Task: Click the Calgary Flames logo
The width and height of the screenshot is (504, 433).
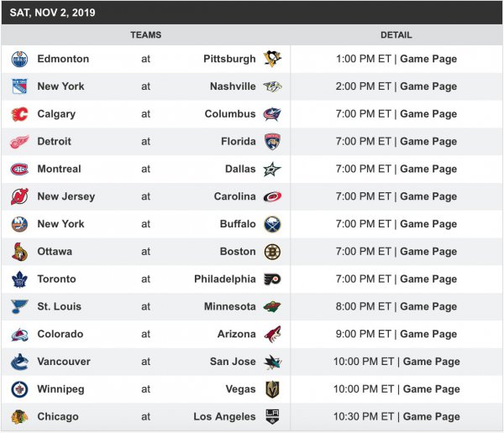Action: (x=19, y=114)
